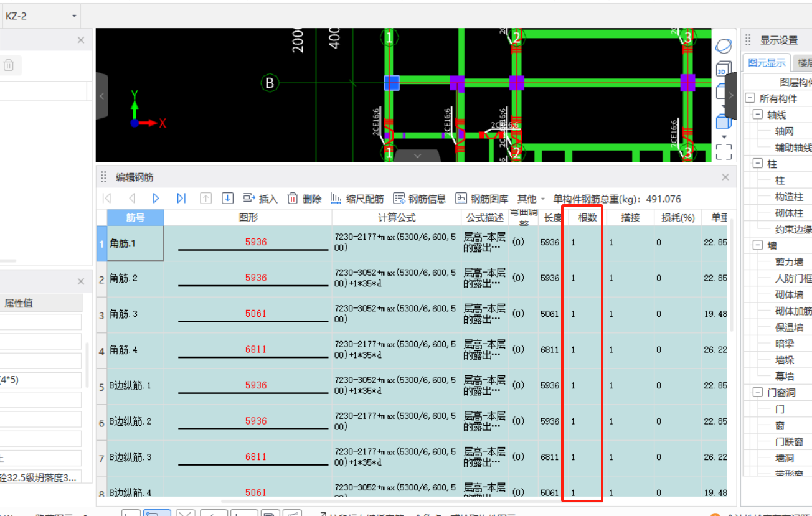Viewport: 812px width, 516px height.
Task: Click the orbit view icon
Action: coord(724,46)
